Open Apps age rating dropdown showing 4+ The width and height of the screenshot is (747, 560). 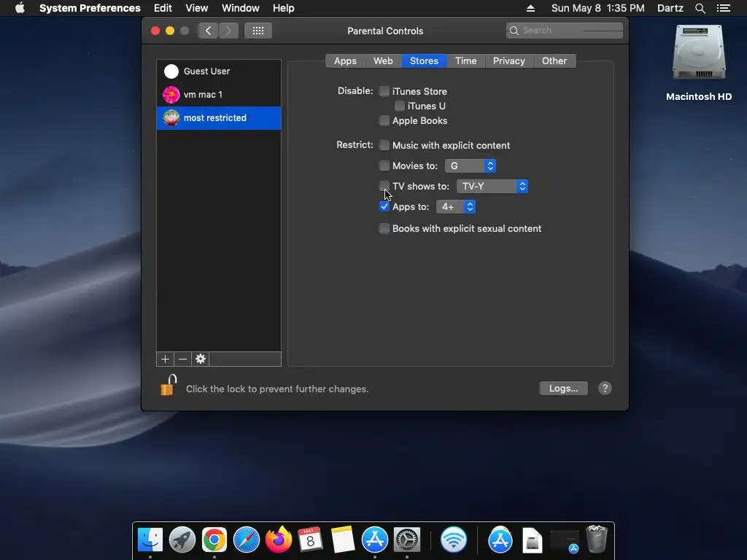point(456,206)
